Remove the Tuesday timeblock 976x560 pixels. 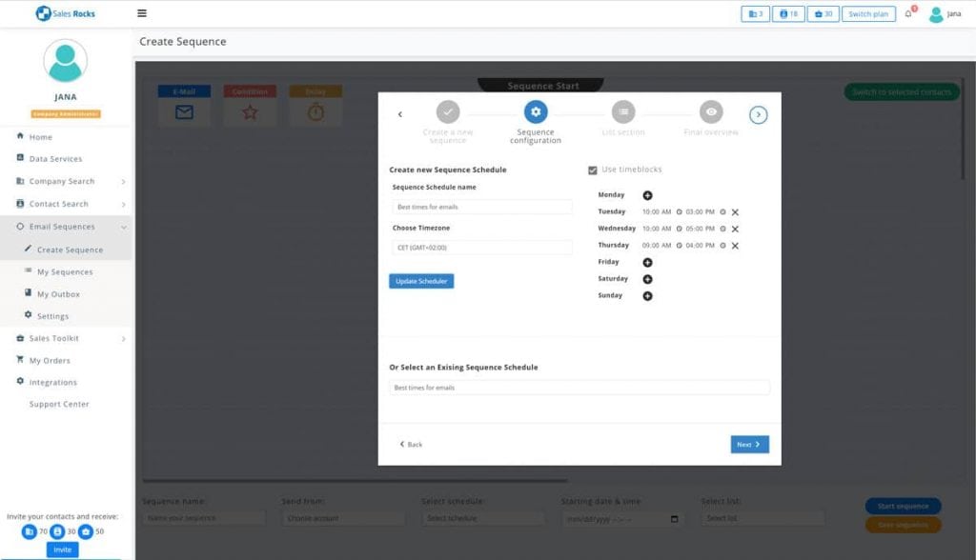[x=735, y=212]
